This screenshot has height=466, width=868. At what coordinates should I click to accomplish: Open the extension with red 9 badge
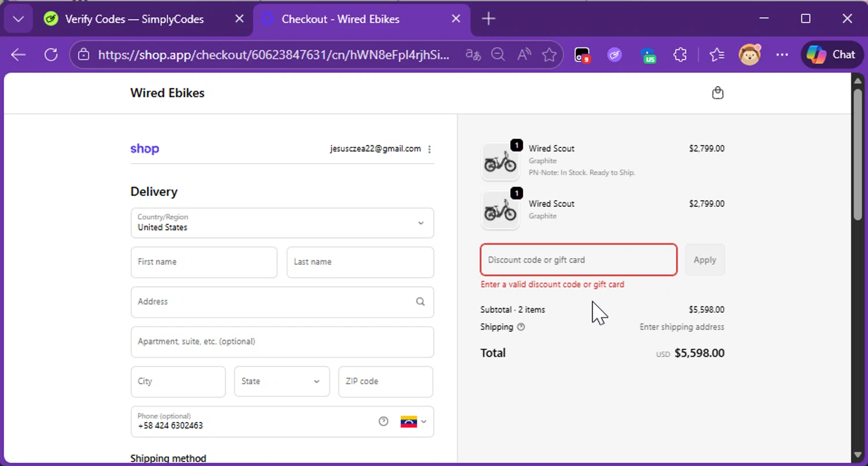(582, 55)
